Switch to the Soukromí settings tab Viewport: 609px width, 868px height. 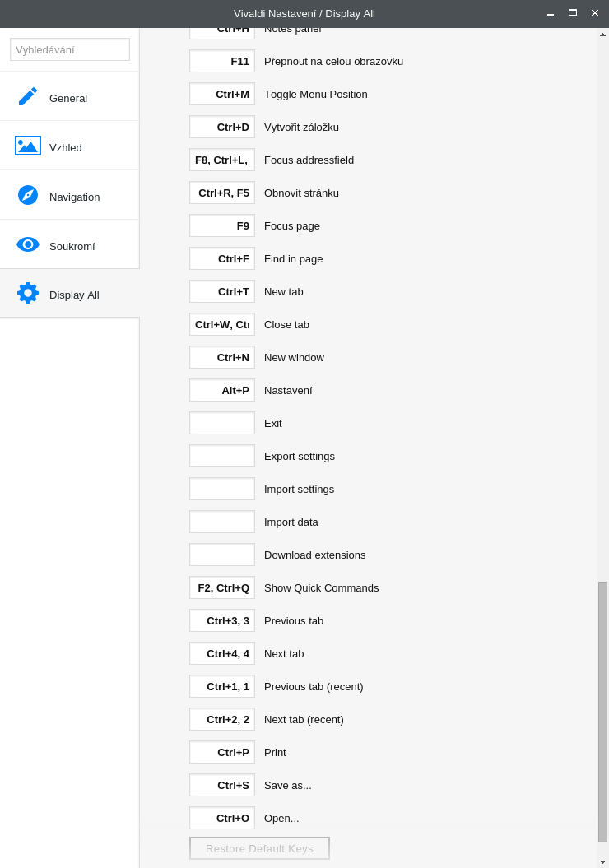72,246
